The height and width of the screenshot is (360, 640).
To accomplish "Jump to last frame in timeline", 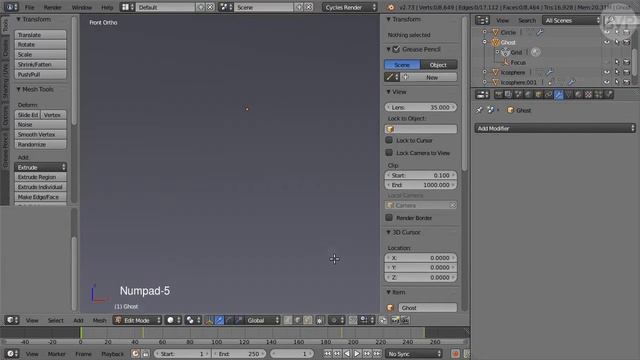I will click(x=377, y=353).
